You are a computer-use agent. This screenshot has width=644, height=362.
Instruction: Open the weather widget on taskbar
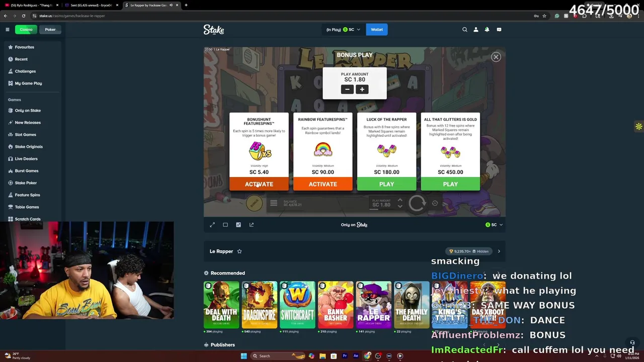(x=16, y=356)
